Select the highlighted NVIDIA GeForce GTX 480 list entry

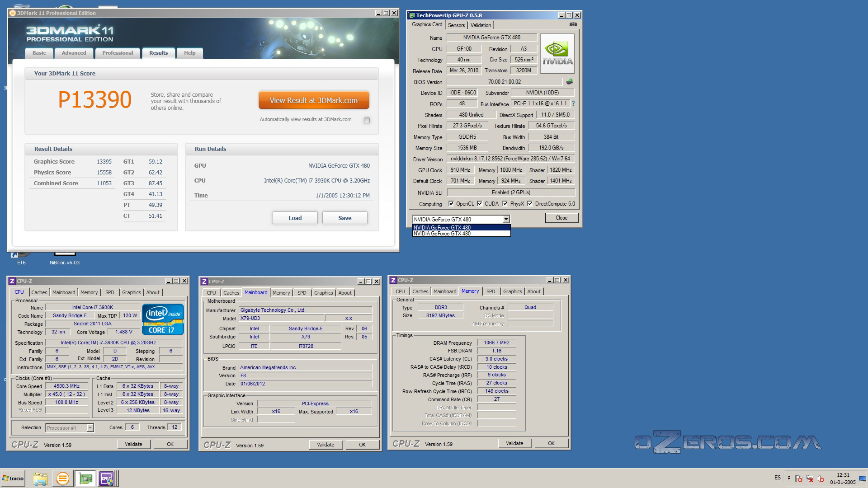[461, 228]
